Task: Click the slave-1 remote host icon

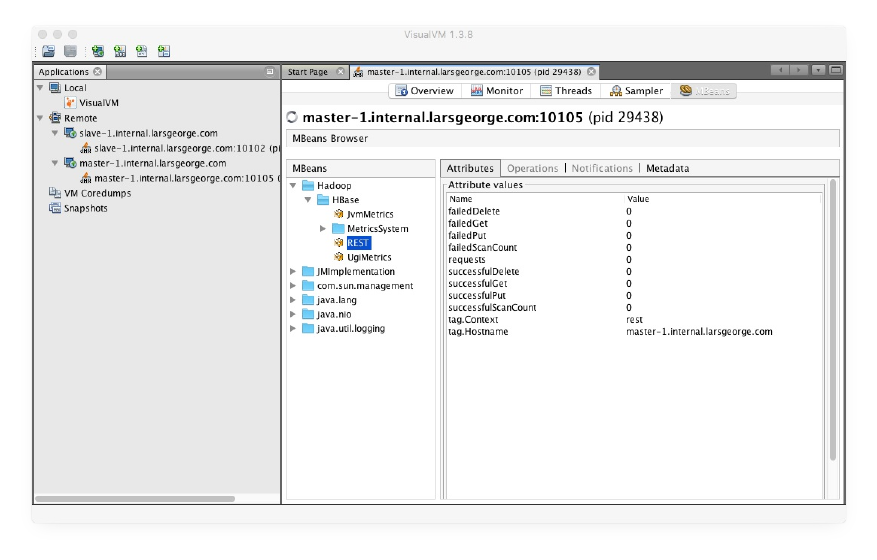Action: point(70,133)
